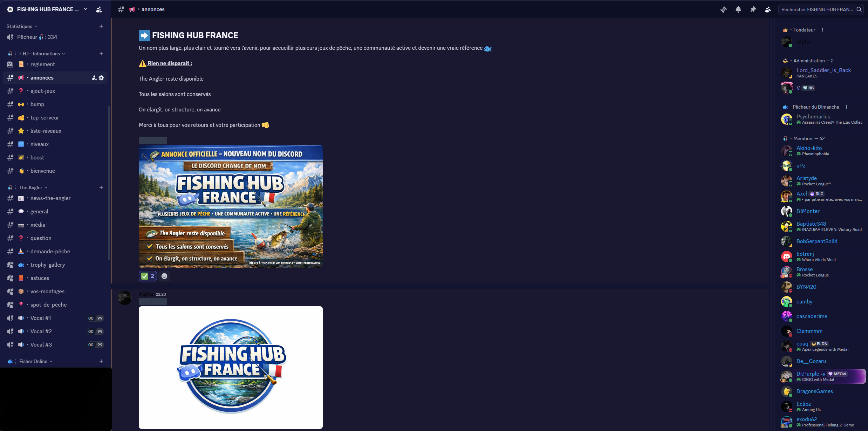The image size is (868, 431).
Task: Collapse the F.H.F- Informations category
Action: point(41,54)
